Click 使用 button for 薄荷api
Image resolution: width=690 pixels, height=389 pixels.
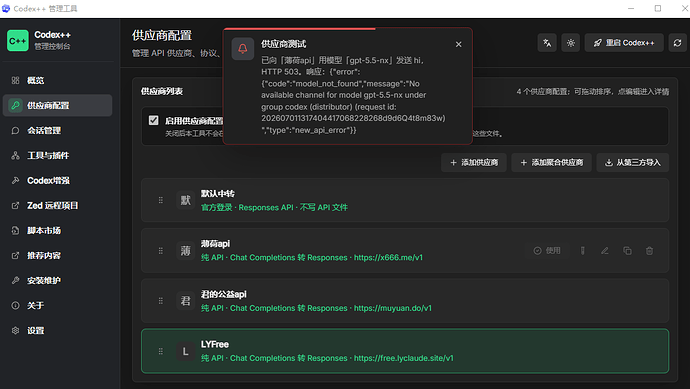click(x=547, y=251)
